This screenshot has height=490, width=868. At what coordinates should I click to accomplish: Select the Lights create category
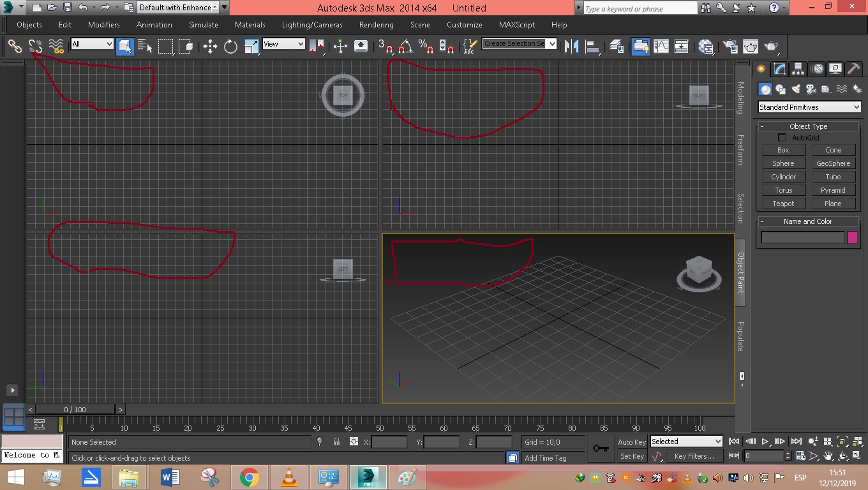[796, 89]
